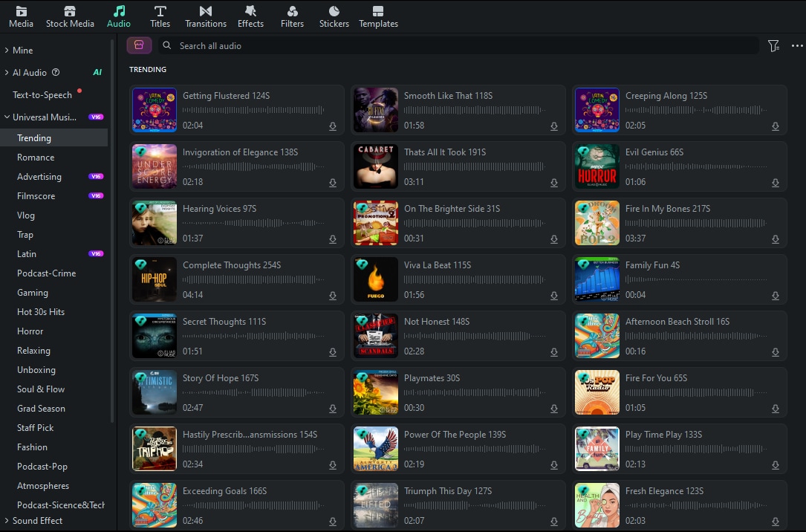Click the AI Audio help question icon
Image resolution: width=806 pixels, height=532 pixels.
point(56,73)
